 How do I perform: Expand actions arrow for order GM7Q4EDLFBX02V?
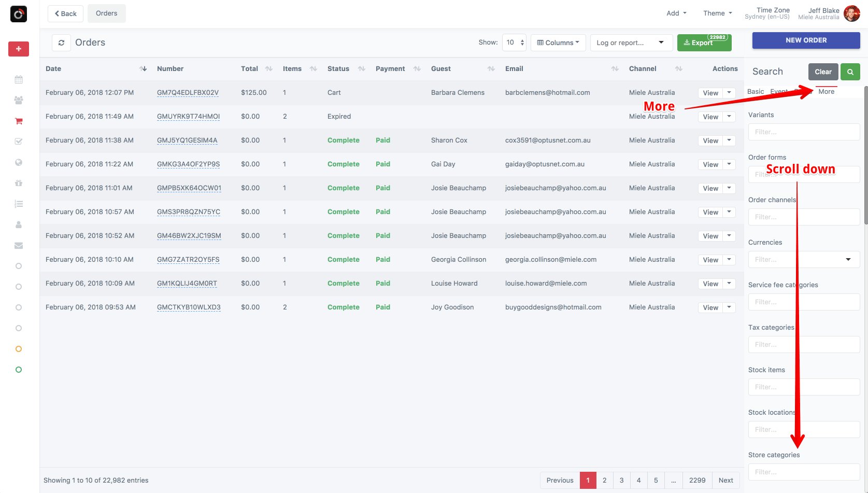click(729, 93)
